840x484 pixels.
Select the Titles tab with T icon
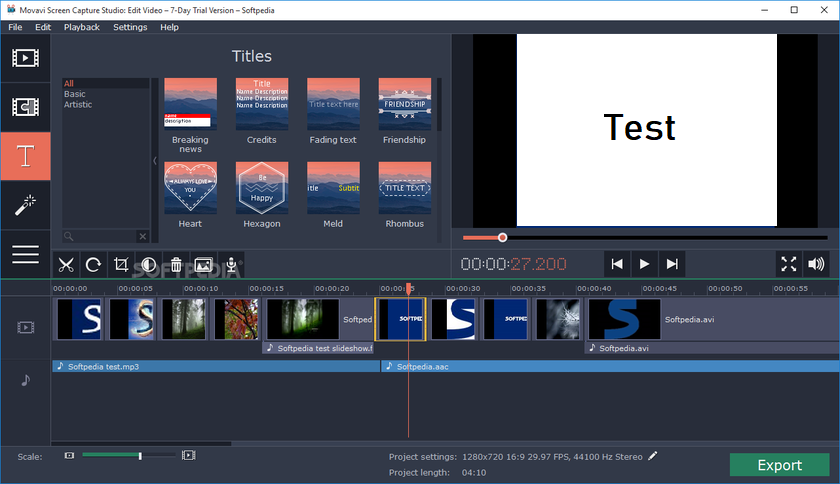tap(25, 156)
